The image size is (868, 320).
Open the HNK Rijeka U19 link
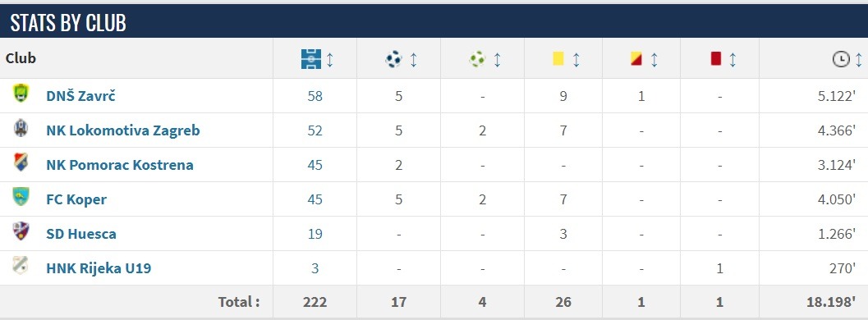[99, 268]
